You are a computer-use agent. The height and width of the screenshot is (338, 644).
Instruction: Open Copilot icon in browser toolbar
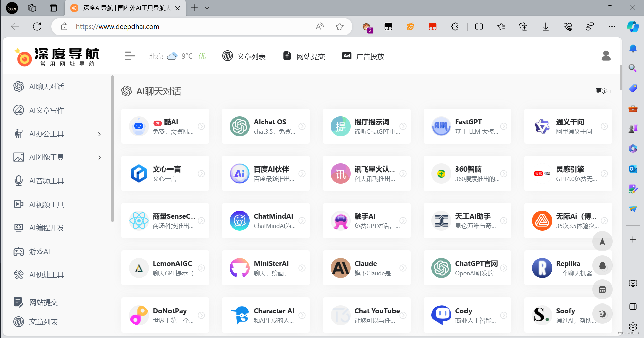[x=633, y=27]
